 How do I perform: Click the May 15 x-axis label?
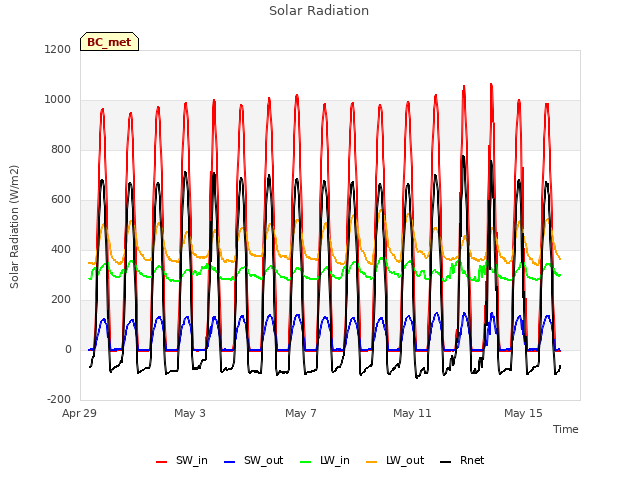point(523,413)
